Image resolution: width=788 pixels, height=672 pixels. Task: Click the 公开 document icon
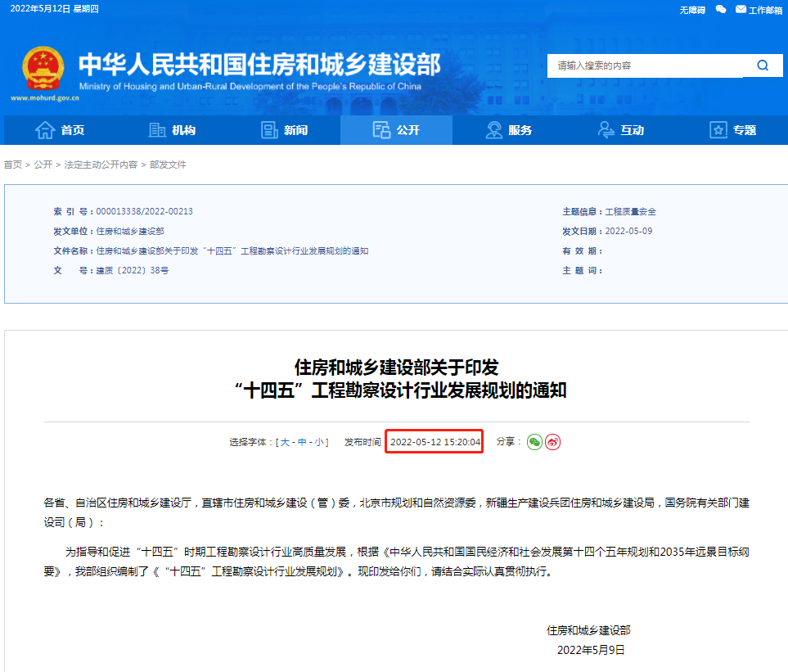[x=381, y=130]
